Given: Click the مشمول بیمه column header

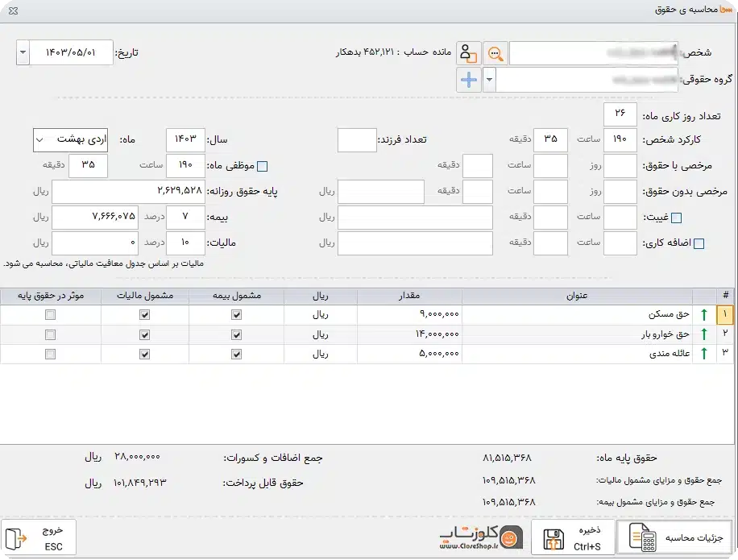Looking at the screenshot, I should click(x=237, y=296).
